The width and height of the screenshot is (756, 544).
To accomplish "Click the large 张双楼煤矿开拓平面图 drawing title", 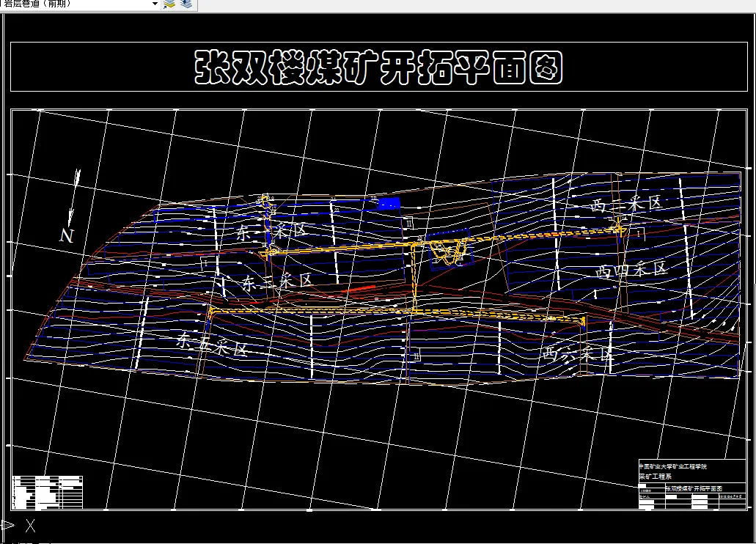I will coord(378,67).
